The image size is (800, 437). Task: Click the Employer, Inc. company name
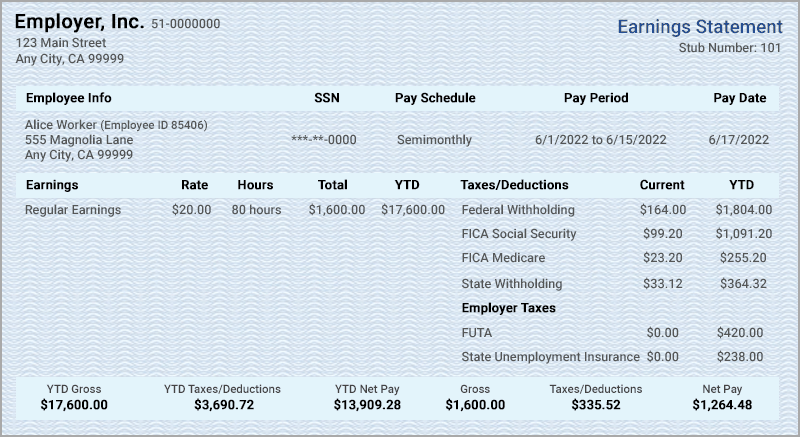tap(79, 22)
